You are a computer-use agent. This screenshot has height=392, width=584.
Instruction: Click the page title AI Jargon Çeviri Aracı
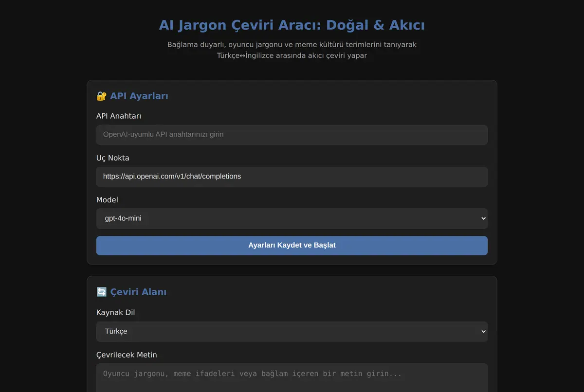point(292,25)
